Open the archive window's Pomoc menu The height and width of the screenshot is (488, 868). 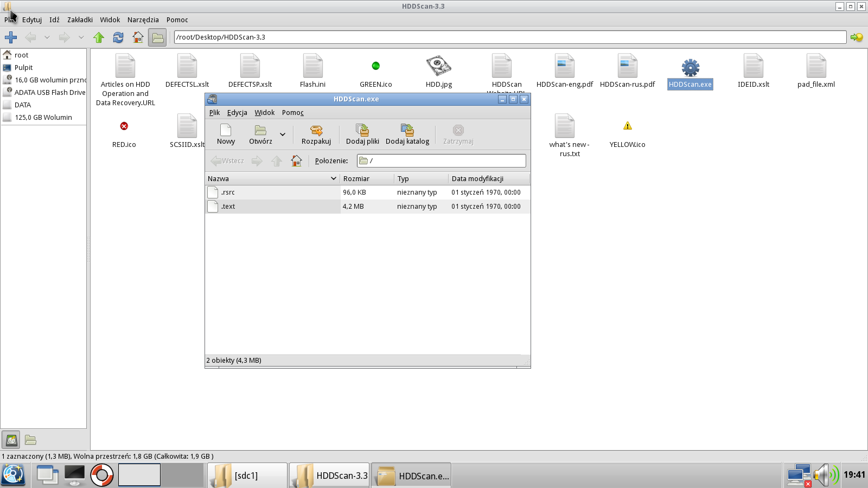click(293, 112)
